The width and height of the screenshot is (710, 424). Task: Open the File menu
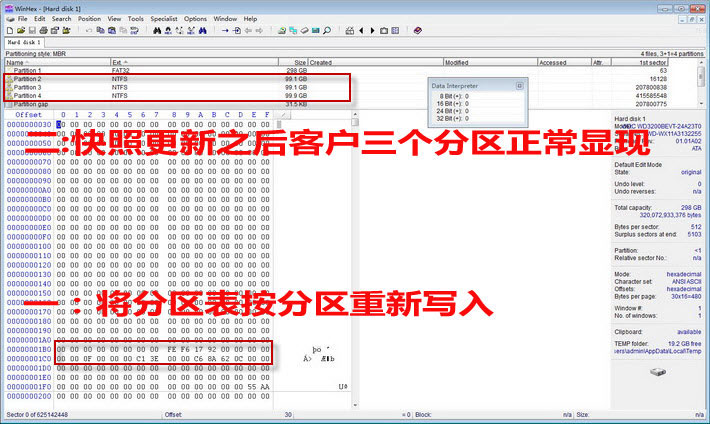click(23, 19)
